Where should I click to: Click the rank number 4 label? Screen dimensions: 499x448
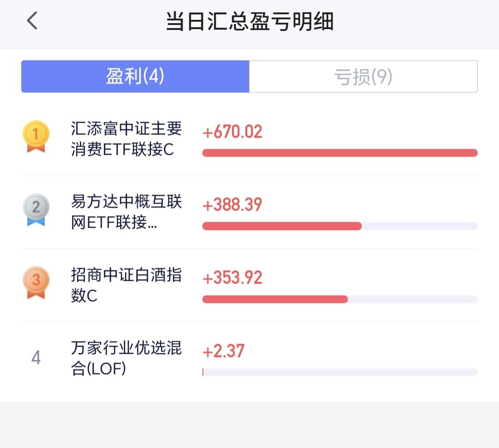[36, 357]
